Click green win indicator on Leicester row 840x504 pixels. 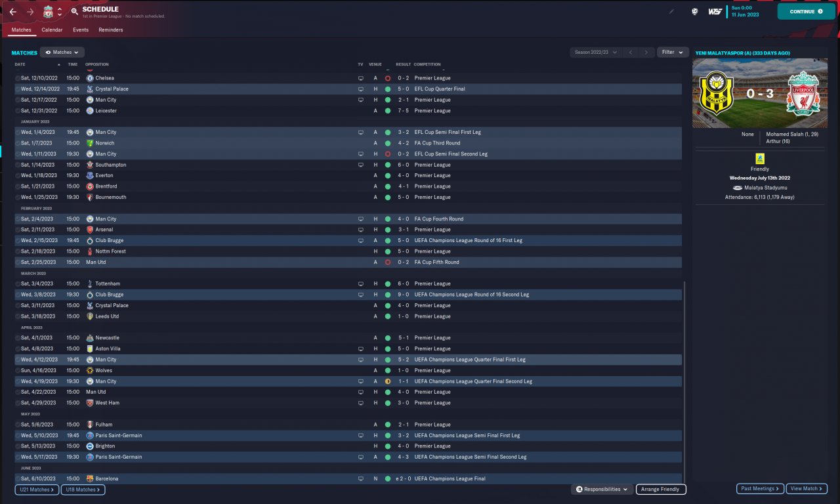click(x=388, y=111)
